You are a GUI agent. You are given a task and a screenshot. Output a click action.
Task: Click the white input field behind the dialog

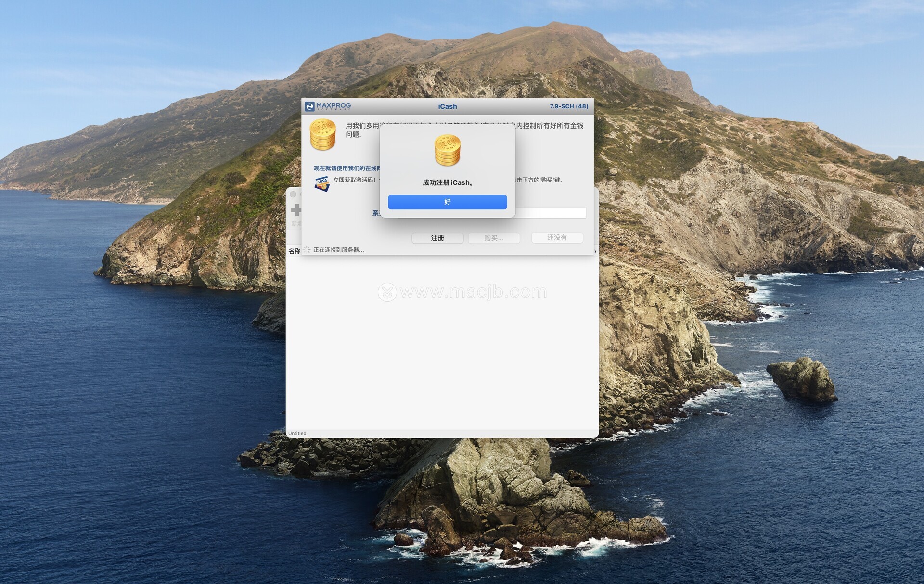[x=551, y=212]
